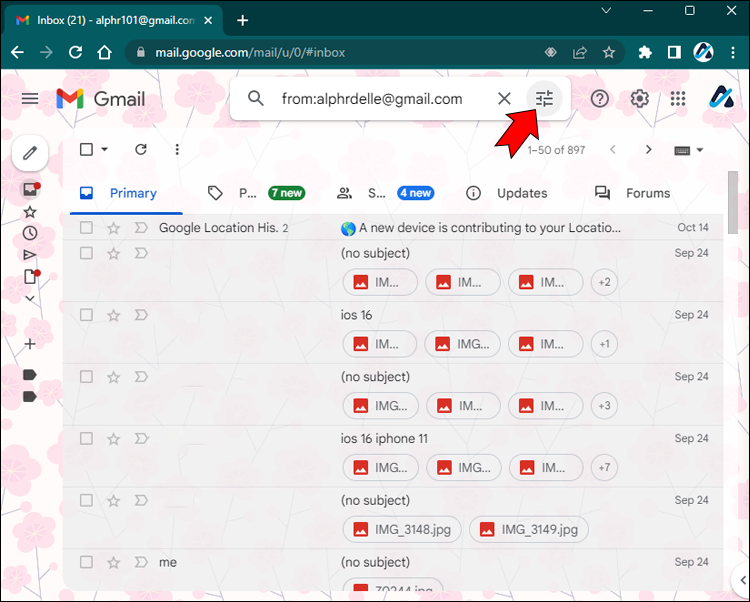Switch to the Primary tab

coord(126,193)
